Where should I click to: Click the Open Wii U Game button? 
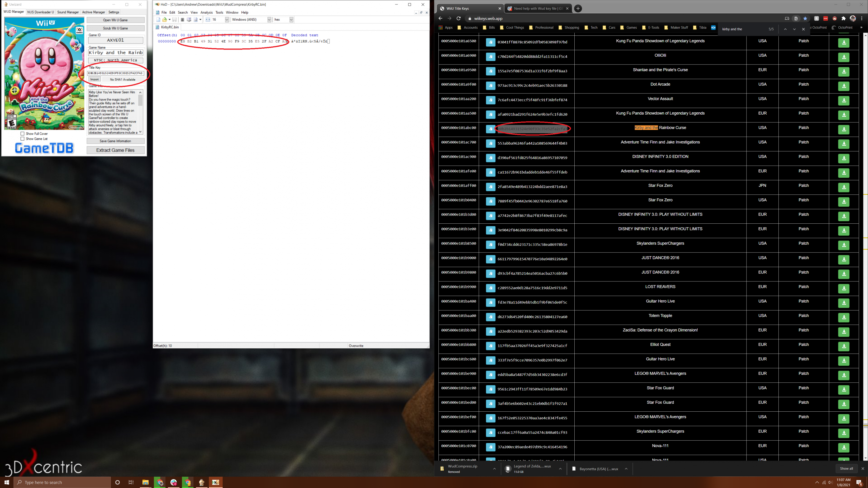click(116, 20)
